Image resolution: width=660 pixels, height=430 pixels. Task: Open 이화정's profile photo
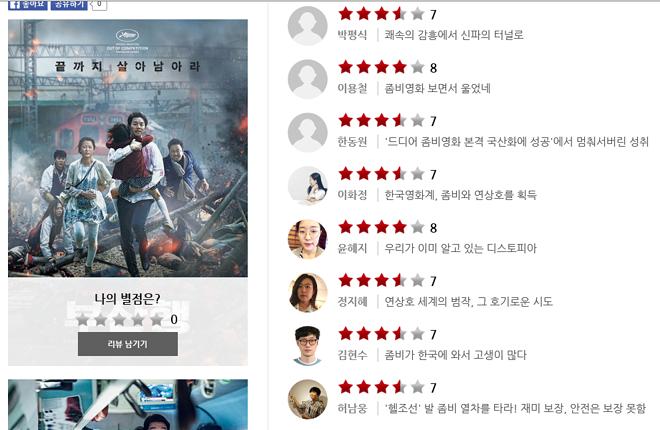pyautogui.click(x=308, y=186)
